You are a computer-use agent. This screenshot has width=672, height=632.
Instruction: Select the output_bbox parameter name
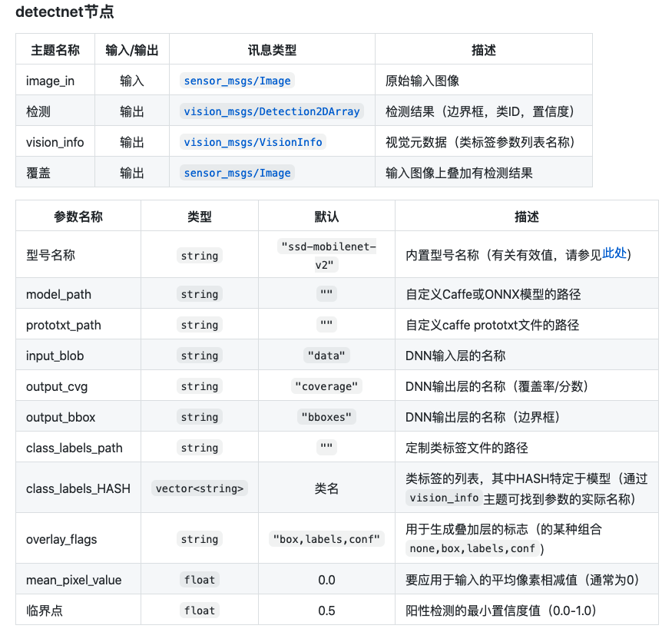coord(61,417)
